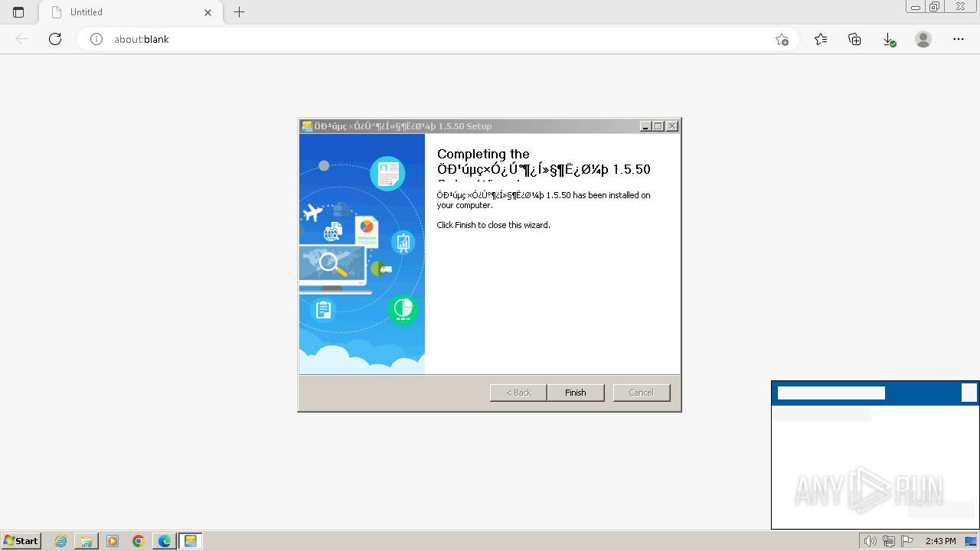Close the setup wizard window
Image resolution: width=980 pixels, height=551 pixels.
coord(672,126)
